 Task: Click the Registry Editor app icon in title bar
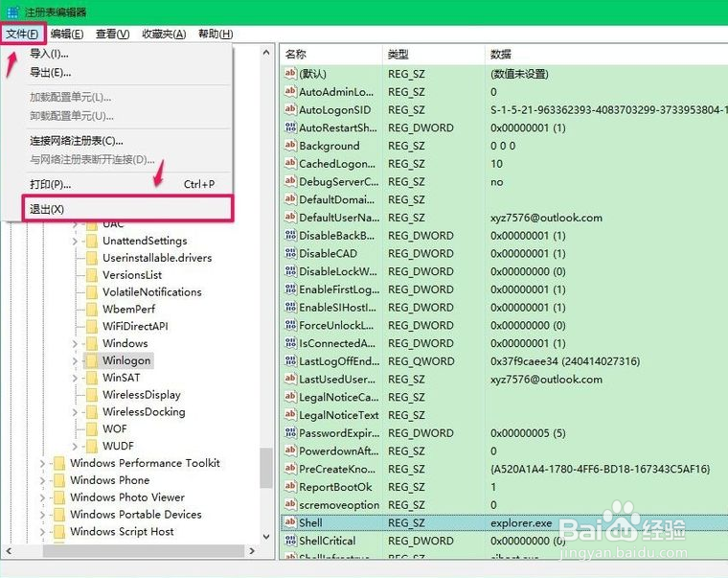point(12,12)
